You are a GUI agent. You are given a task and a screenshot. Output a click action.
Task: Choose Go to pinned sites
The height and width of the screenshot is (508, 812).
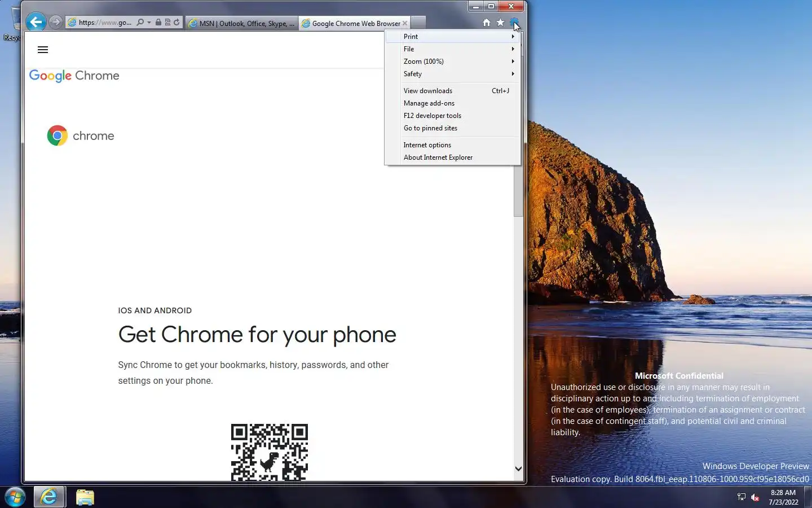[x=453, y=128]
